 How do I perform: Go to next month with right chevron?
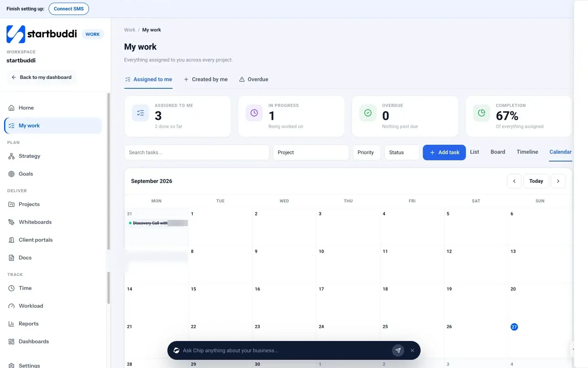point(558,181)
